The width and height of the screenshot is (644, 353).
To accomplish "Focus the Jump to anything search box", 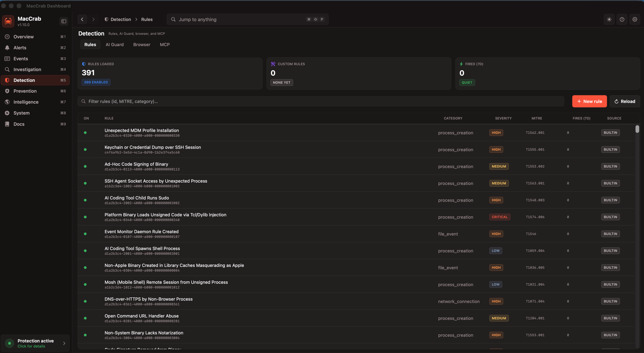I will coord(247,19).
